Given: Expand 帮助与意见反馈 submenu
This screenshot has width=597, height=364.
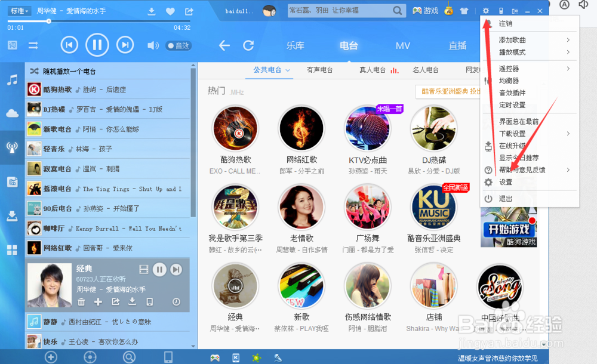Looking at the screenshot, I should (568, 170).
